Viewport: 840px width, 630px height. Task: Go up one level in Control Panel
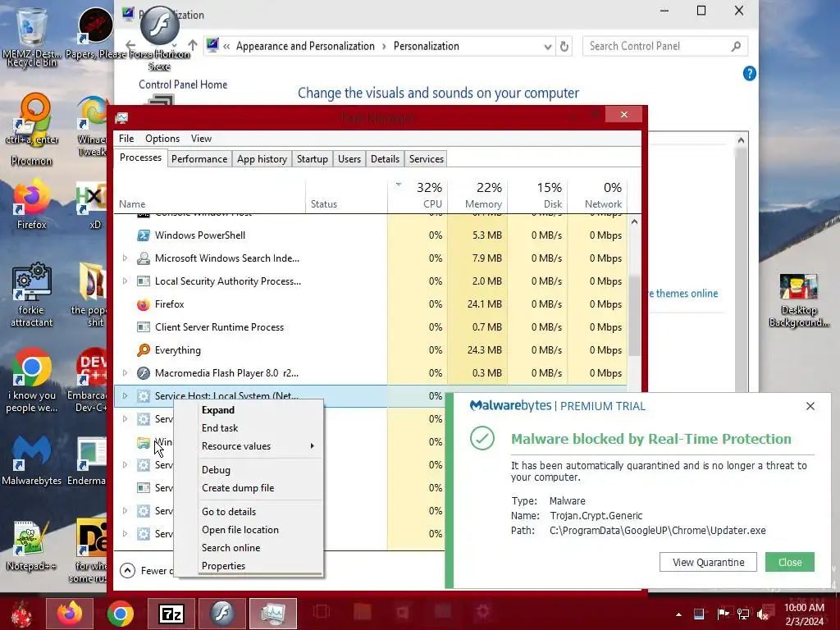[x=193, y=46]
